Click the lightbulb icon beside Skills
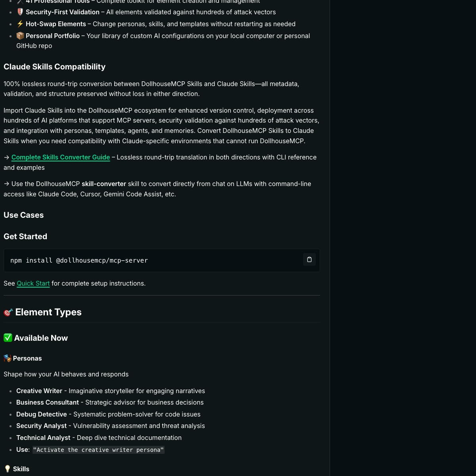The image size is (476, 476). click(8, 469)
